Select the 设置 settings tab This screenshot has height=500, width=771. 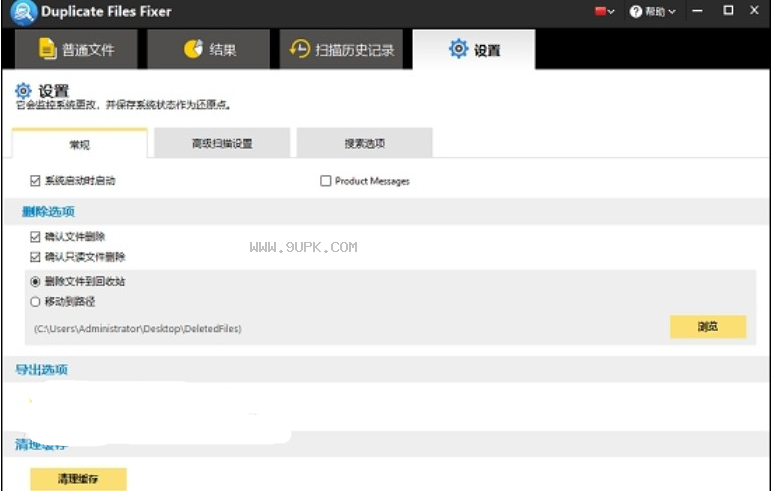point(474,49)
